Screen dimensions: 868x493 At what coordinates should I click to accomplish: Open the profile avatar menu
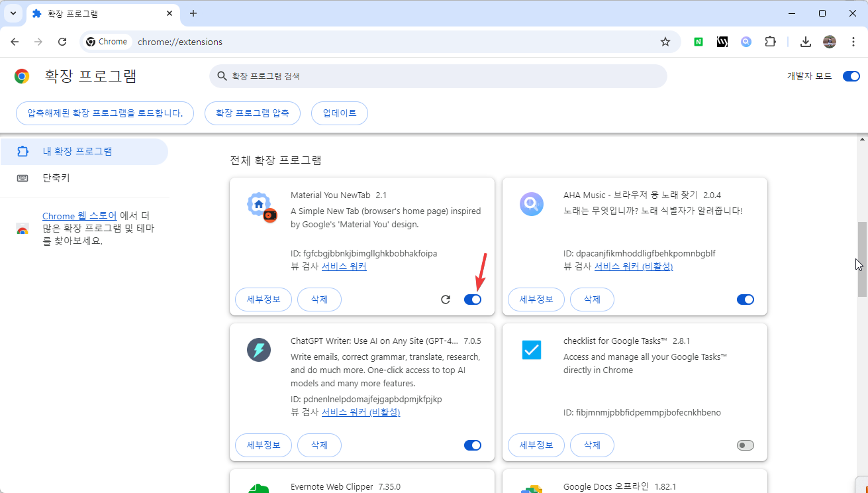coord(830,42)
